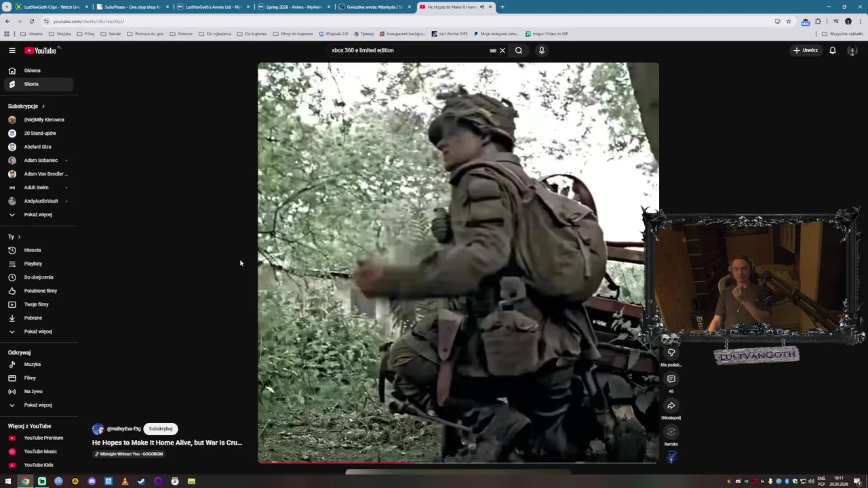
Task: Share the Short with Udostępnij
Action: coord(671,406)
